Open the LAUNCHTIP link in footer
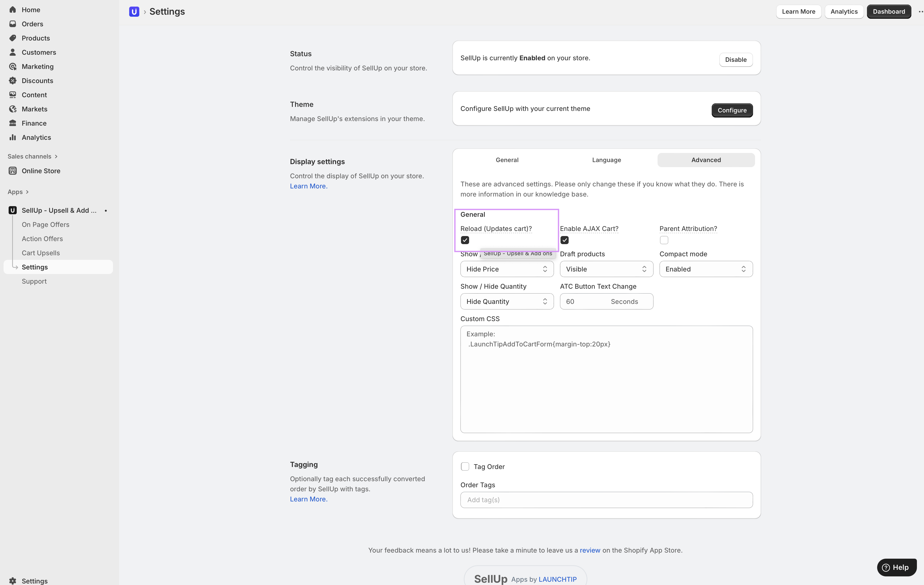The width and height of the screenshot is (924, 585). (557, 579)
